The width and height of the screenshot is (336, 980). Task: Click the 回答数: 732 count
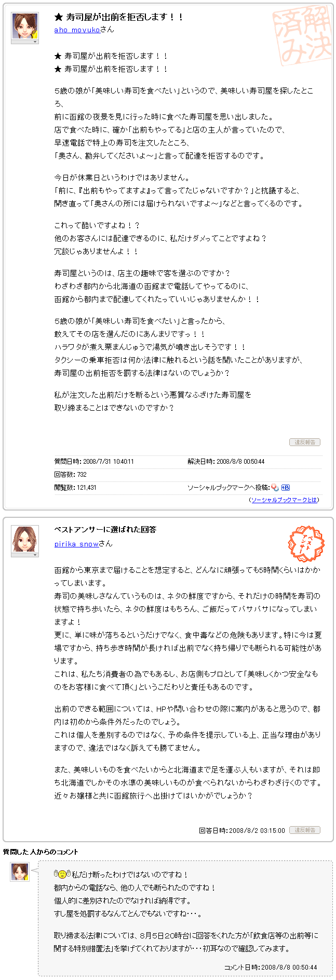[x=71, y=474]
